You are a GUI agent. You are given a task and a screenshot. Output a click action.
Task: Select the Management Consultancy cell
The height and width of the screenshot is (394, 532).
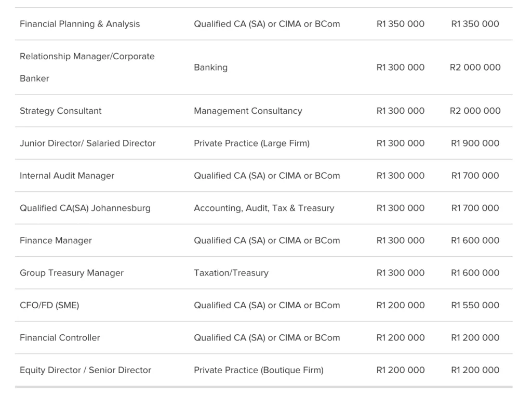click(x=248, y=111)
